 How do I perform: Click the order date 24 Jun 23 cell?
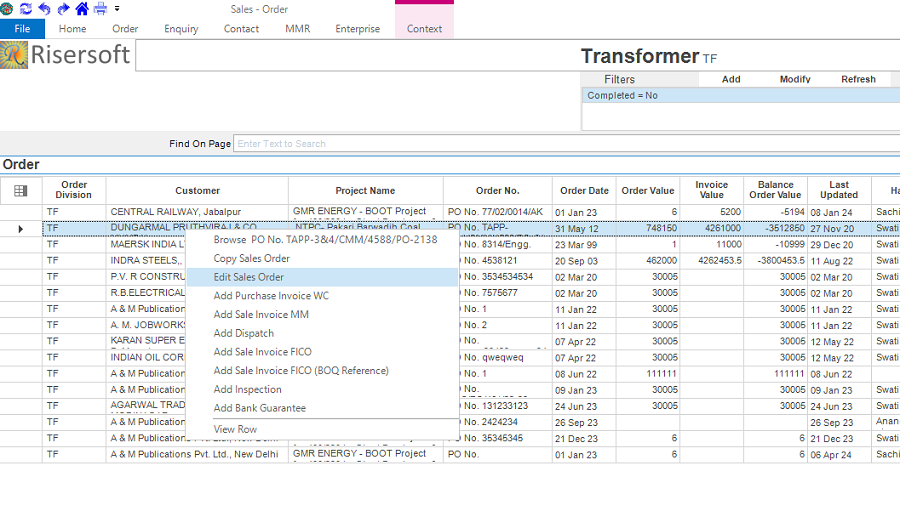click(x=584, y=406)
